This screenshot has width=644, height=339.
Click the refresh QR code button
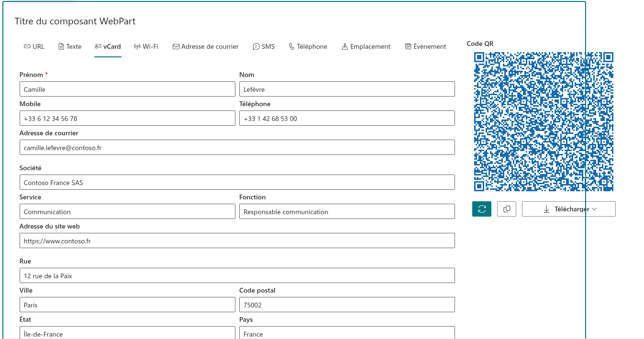coord(482,209)
